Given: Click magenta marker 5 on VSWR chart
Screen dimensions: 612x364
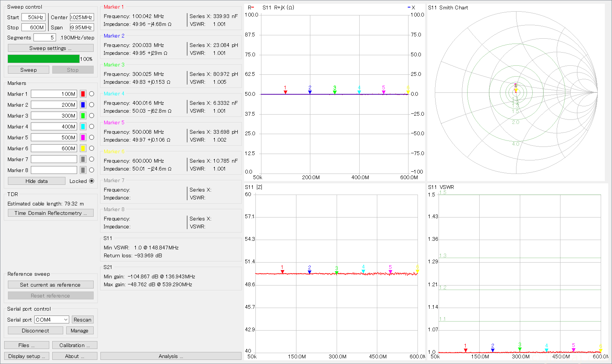Looking at the screenshot, I should [x=574, y=350].
